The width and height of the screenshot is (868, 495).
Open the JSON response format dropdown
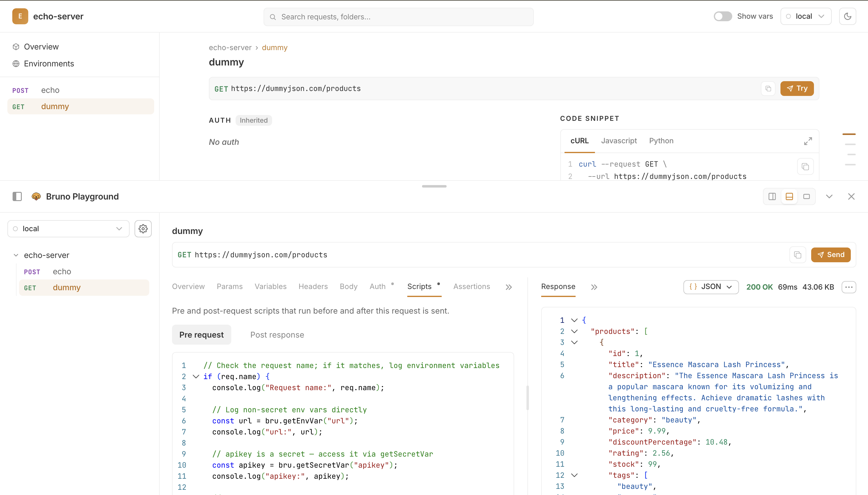pos(711,287)
